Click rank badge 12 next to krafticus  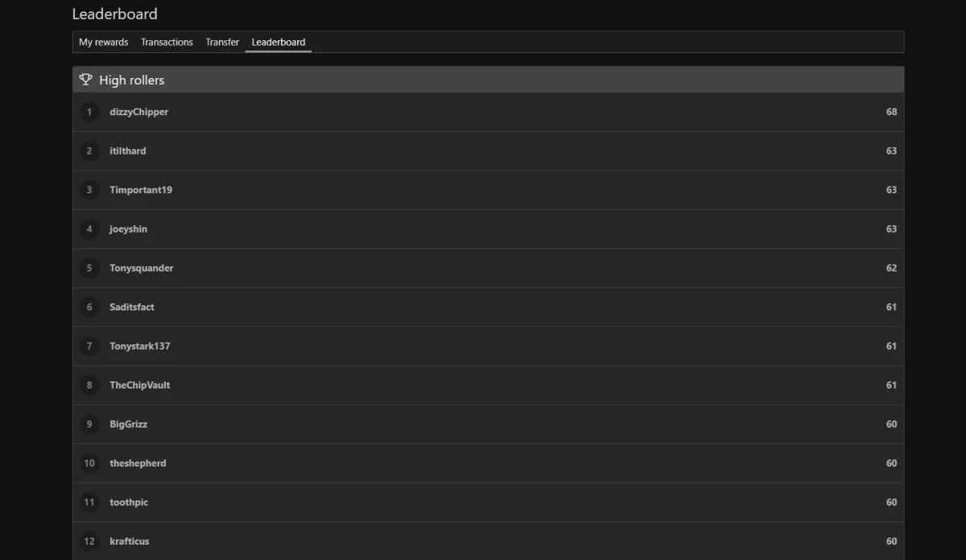tap(89, 541)
